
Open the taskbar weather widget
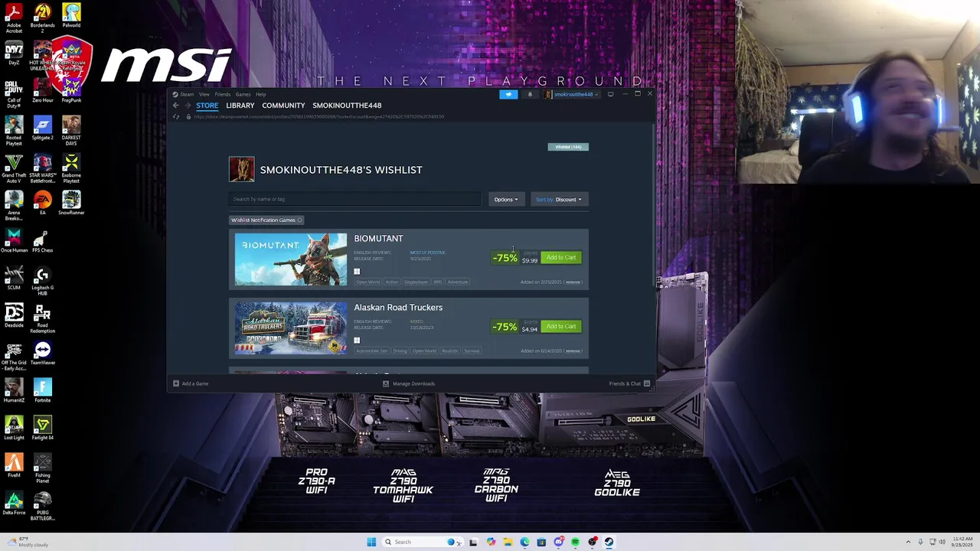tap(27, 542)
